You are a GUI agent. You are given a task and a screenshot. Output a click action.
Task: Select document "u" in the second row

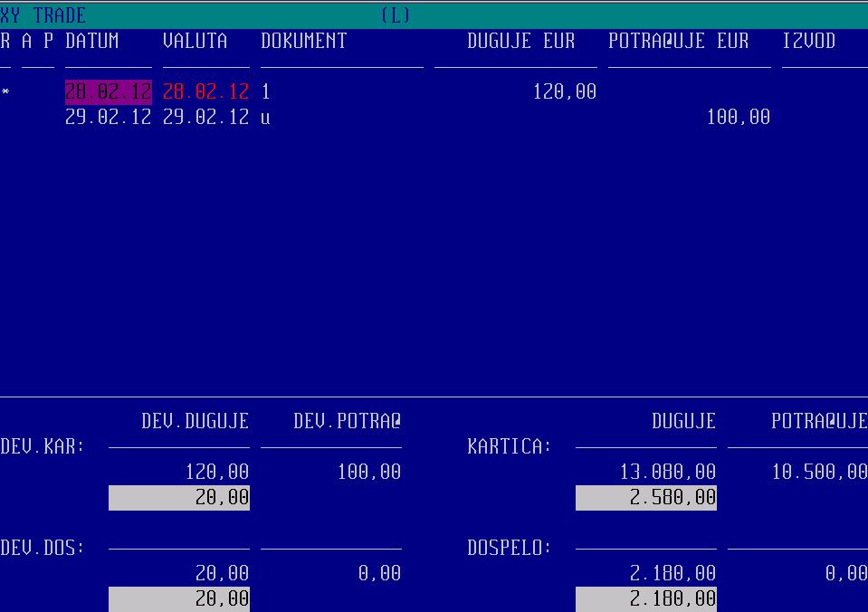point(265,118)
